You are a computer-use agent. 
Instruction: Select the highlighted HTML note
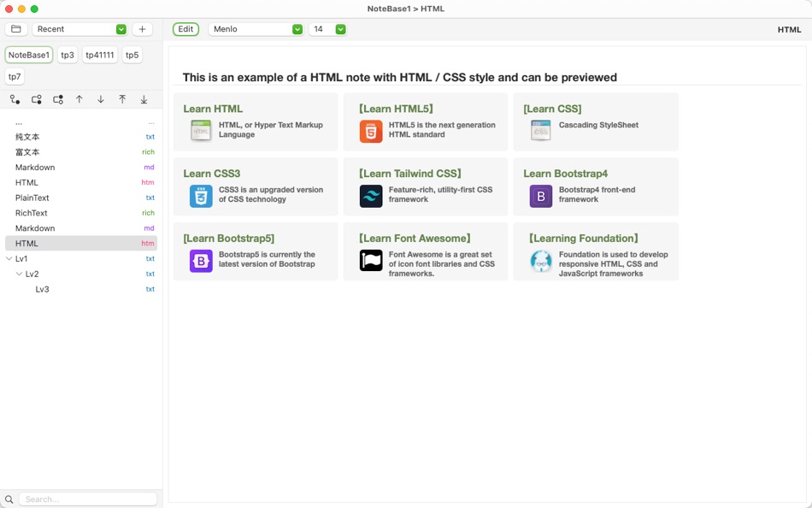(81, 243)
